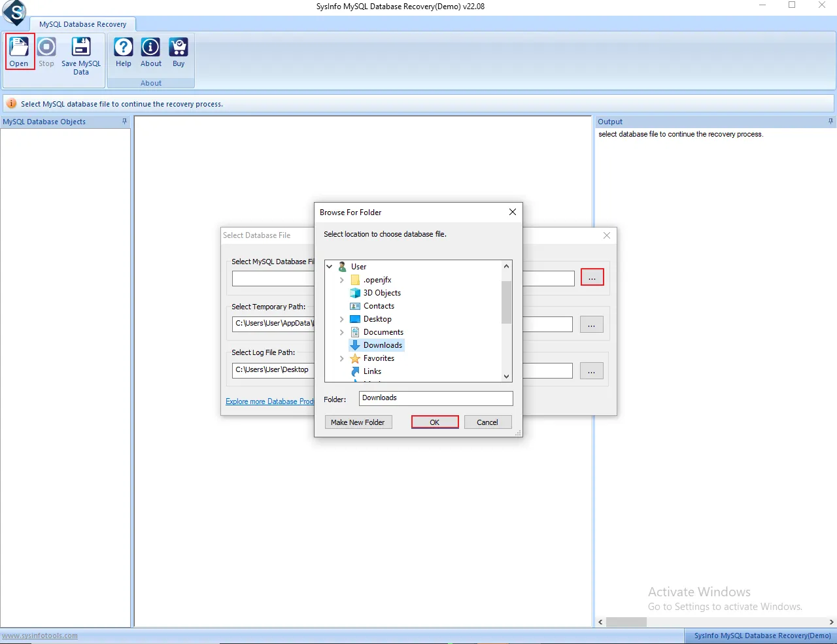Switch to MySQL Database Recovery tab
The image size is (837, 644).
82,24
